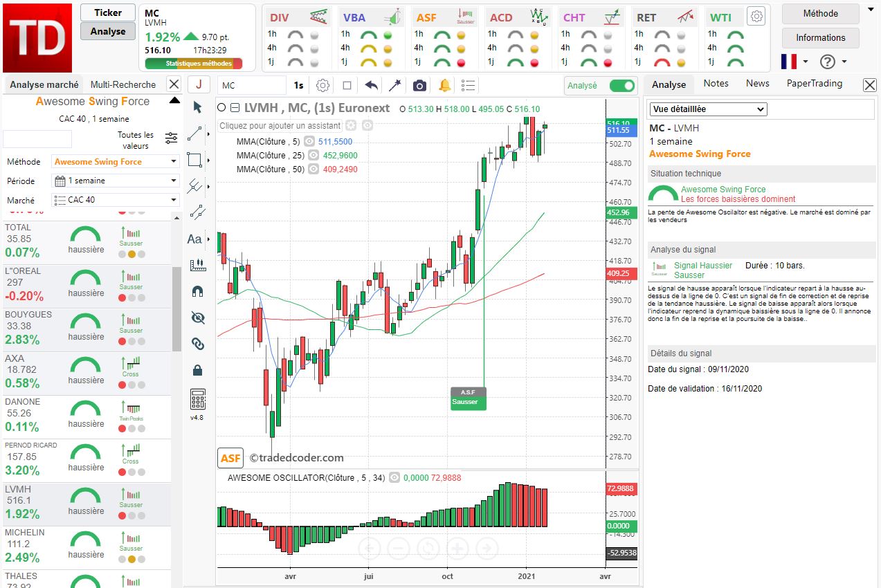Click the chain link tool
The image size is (881, 588).
(197, 343)
